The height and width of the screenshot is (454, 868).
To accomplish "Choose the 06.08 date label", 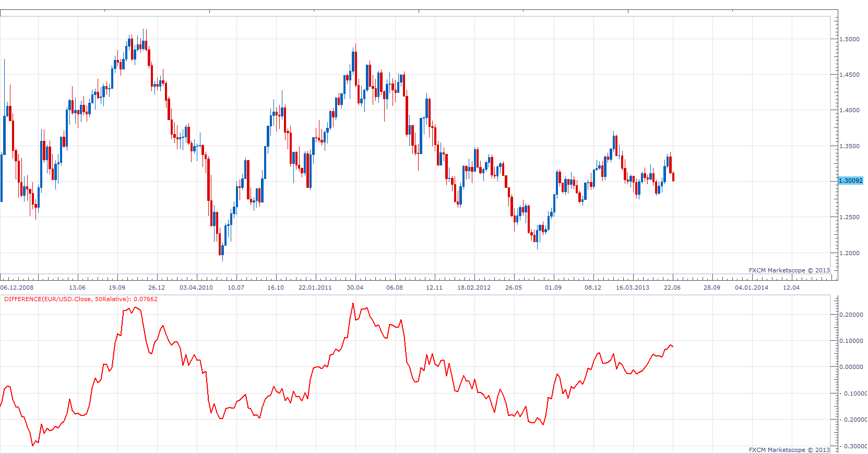I will (395, 288).
